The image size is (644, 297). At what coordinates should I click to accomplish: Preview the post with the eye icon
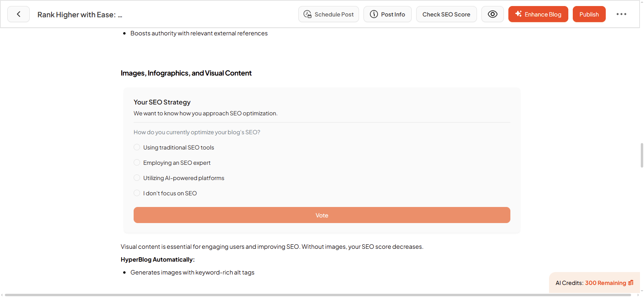point(492,14)
